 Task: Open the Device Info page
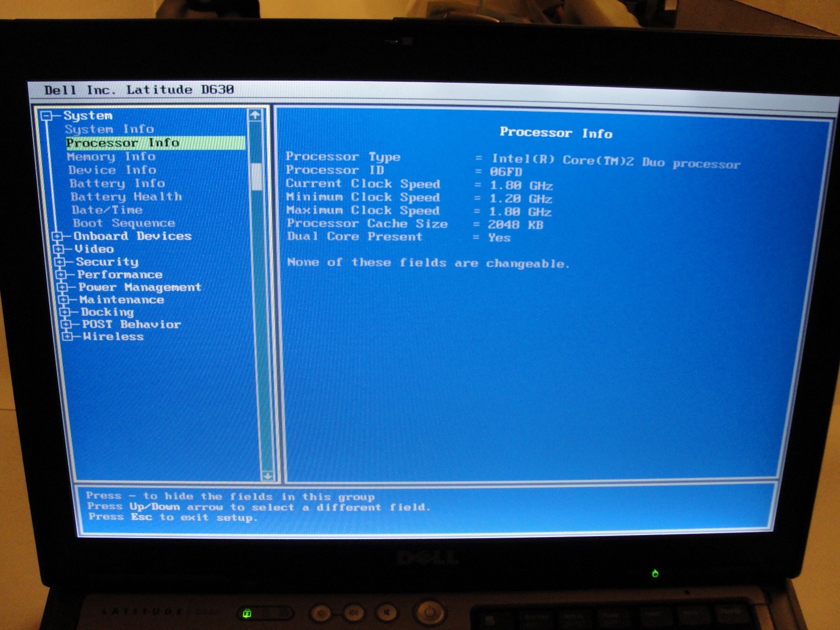click(112, 170)
